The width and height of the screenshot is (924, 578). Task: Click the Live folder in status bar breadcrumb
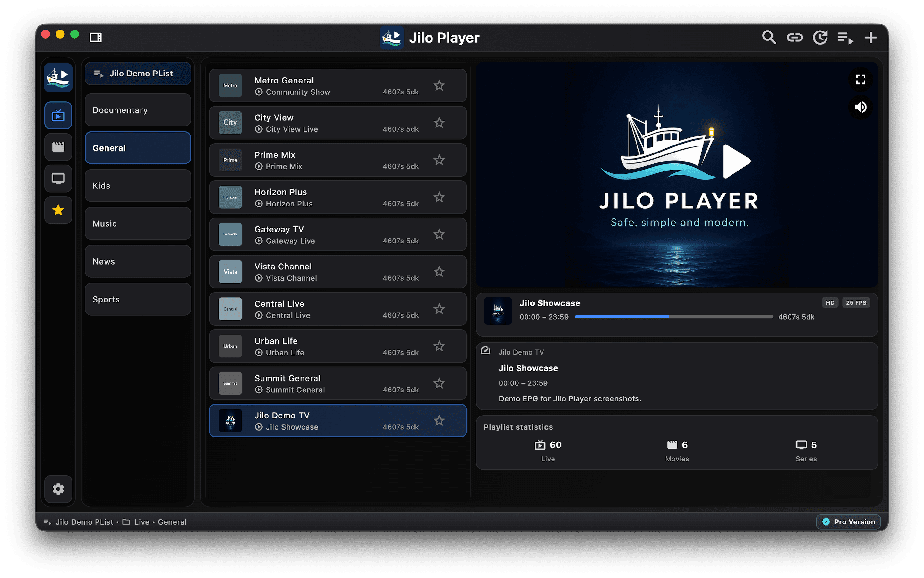pyautogui.click(x=136, y=522)
